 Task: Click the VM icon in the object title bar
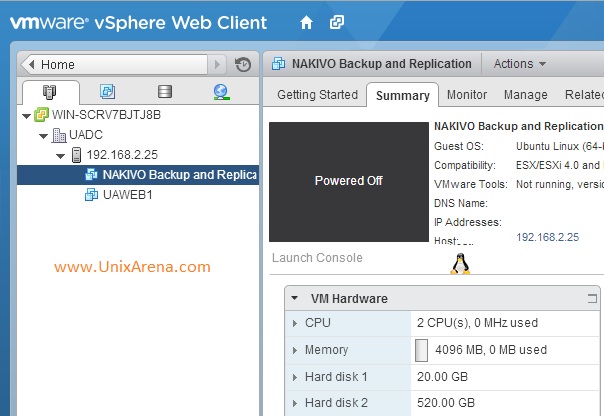(279, 64)
